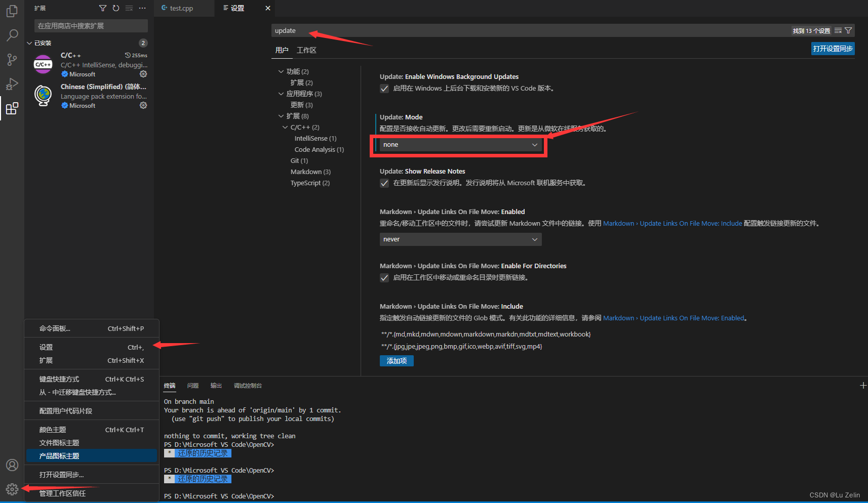Choose 打开设置同步... from the manage menu

point(92,475)
